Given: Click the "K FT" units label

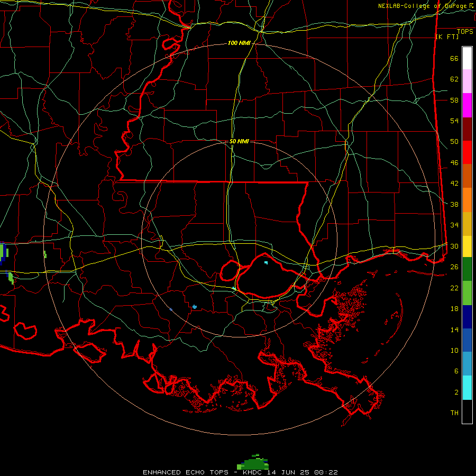Looking at the screenshot, I should 447,36.
